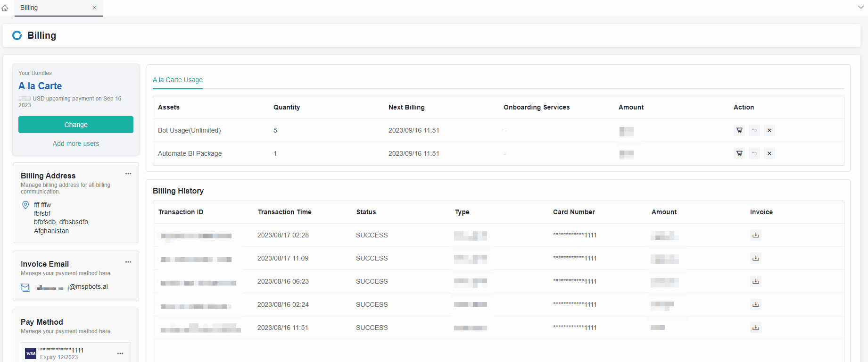Click undo icon in Automate BI Package row

[x=754, y=153]
